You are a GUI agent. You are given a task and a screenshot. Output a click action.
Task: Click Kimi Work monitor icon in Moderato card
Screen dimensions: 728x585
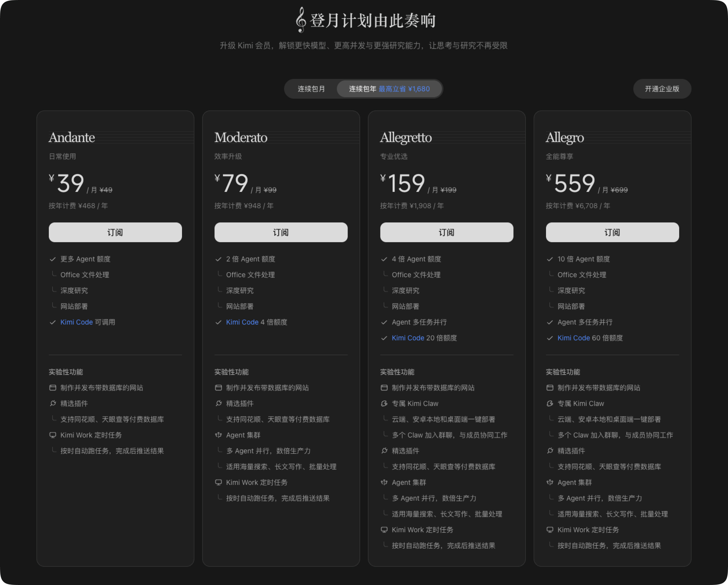tap(218, 482)
